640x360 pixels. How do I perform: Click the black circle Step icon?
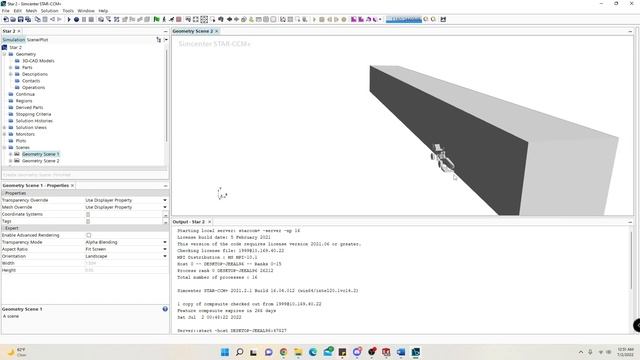pyautogui.click(x=76, y=19)
